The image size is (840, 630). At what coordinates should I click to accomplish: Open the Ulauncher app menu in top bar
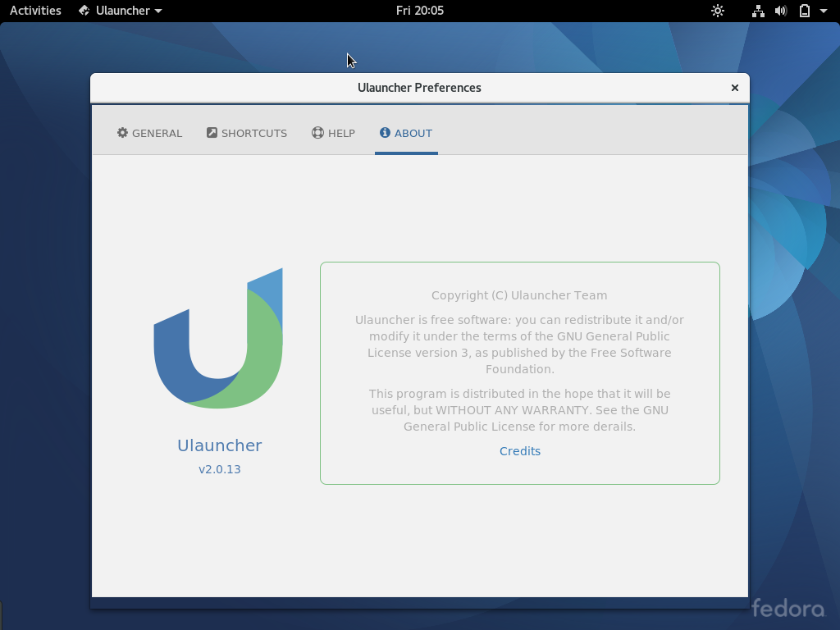pyautogui.click(x=120, y=11)
